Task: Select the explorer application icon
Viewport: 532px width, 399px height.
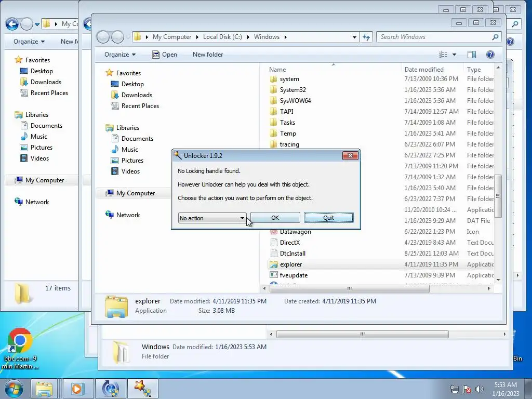Action: (274, 264)
